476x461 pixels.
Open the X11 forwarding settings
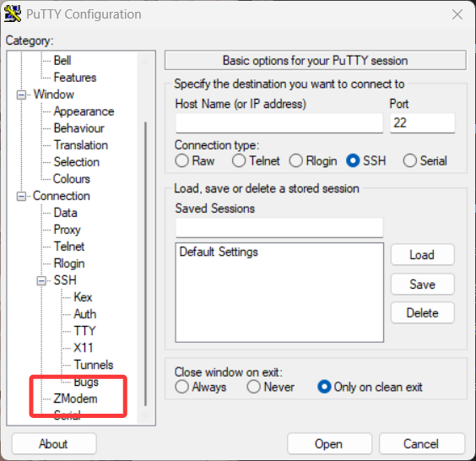[84, 348]
